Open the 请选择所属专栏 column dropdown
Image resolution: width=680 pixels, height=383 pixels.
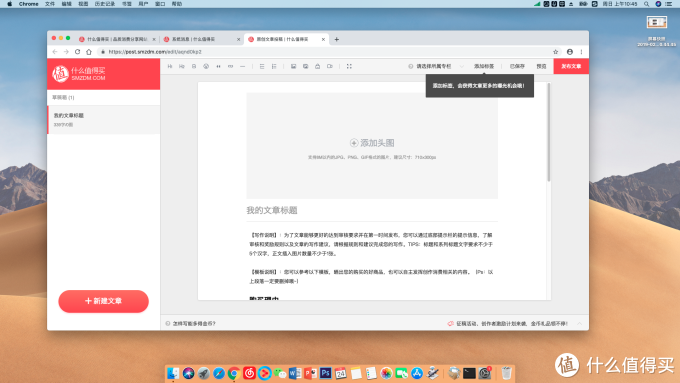click(x=436, y=66)
